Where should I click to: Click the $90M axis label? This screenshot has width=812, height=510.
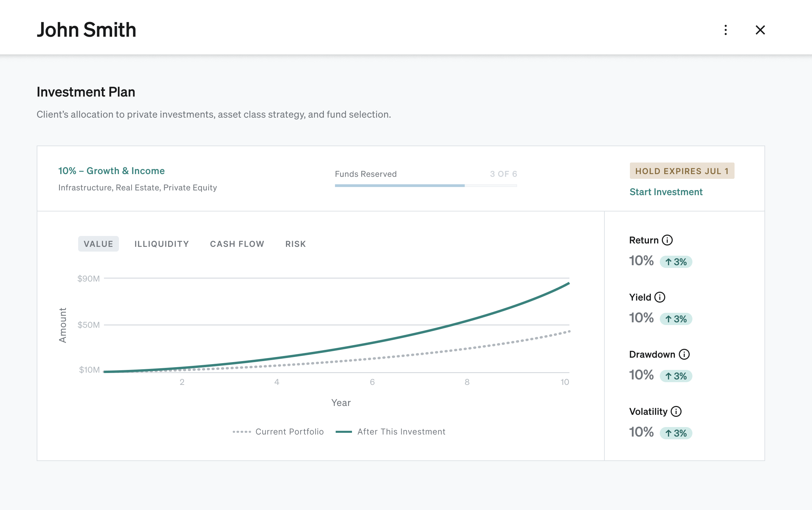[x=89, y=278]
